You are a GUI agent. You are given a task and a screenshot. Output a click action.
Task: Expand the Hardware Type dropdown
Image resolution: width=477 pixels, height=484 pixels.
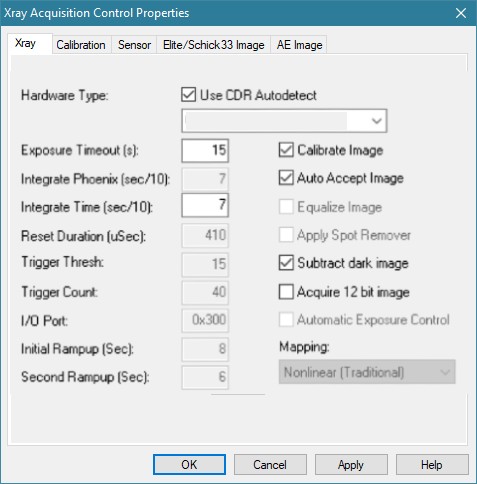284,121
